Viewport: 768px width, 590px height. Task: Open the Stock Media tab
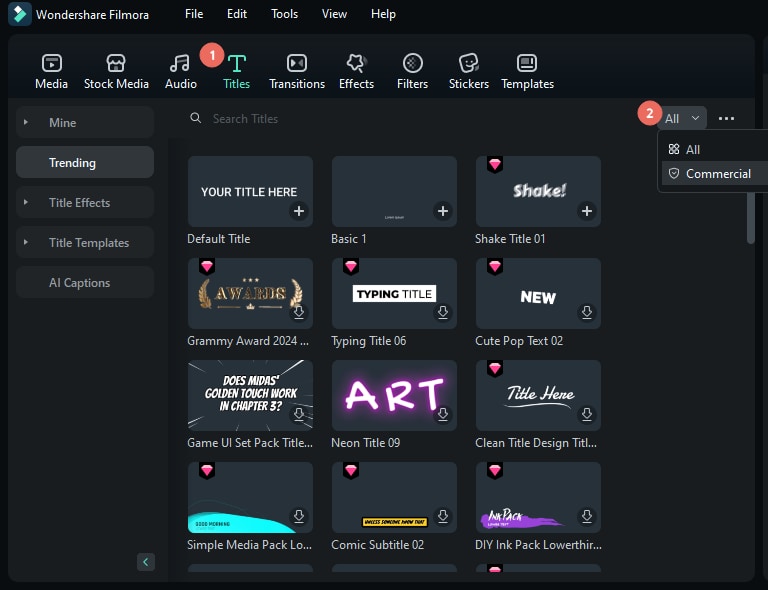pos(116,71)
